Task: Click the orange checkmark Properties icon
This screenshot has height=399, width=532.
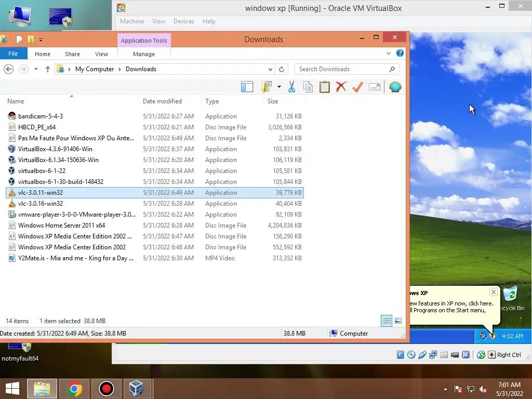Action: coord(357,87)
